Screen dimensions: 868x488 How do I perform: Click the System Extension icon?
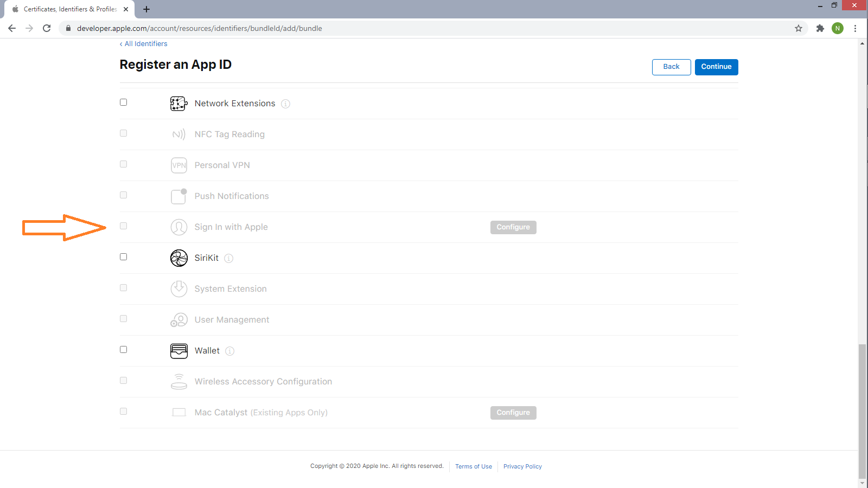click(x=179, y=289)
